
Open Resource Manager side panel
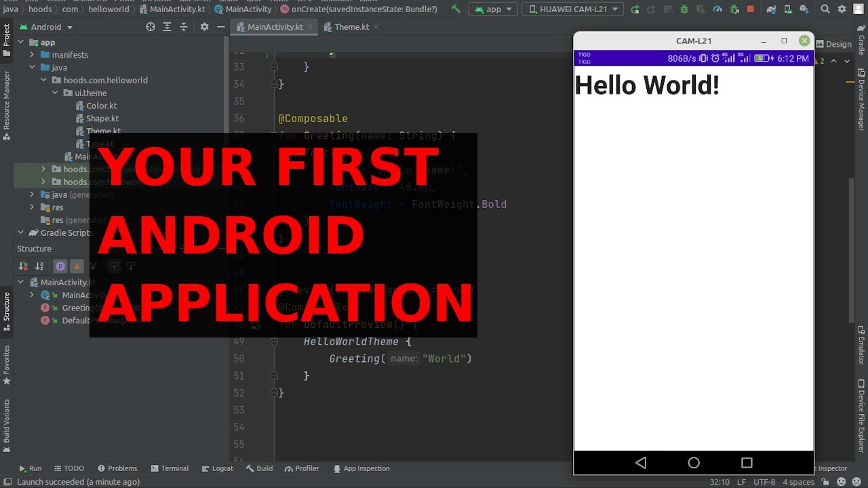(7, 105)
